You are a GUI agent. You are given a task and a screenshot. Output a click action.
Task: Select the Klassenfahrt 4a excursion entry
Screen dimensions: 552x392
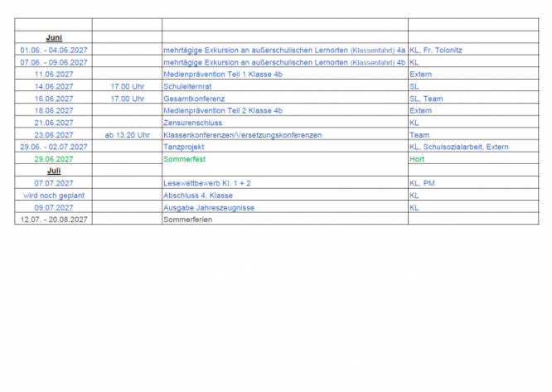coord(284,51)
